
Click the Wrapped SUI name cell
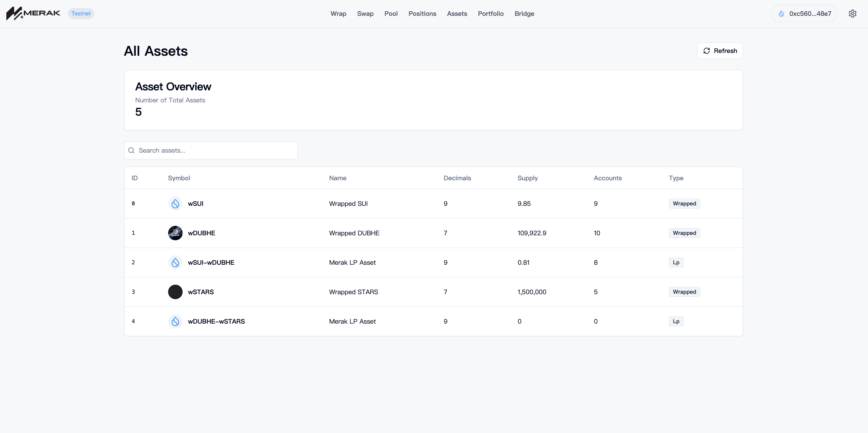pos(348,204)
